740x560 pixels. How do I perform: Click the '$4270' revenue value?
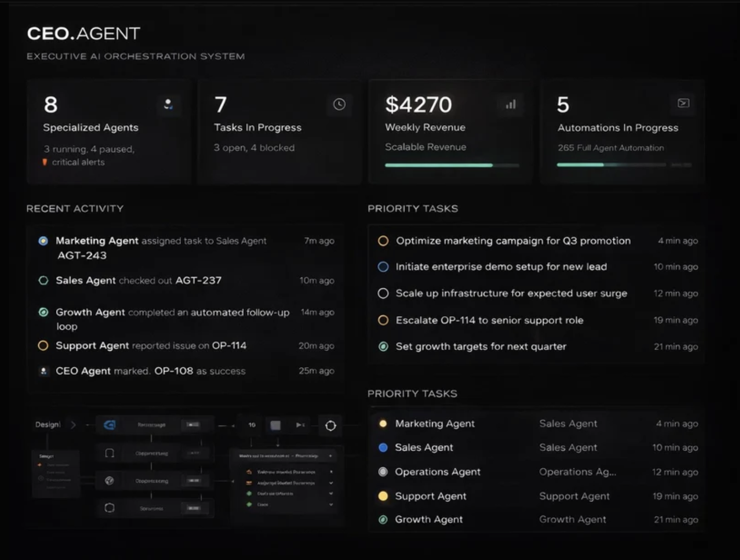419,105
